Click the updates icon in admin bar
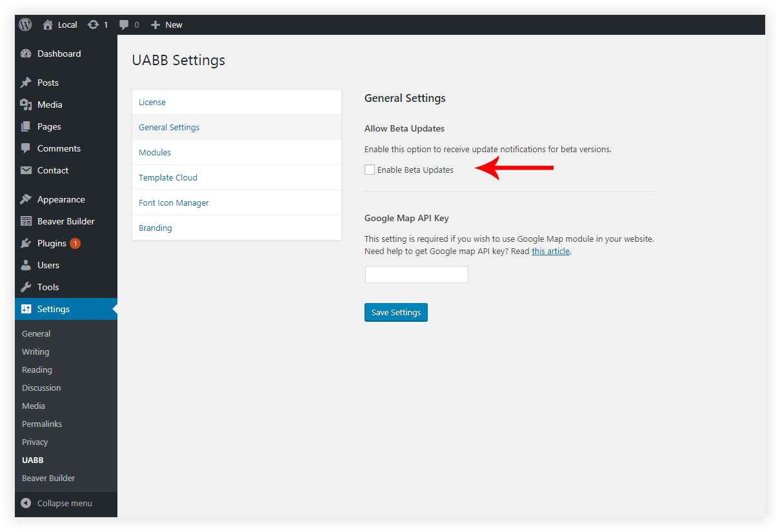The height and width of the screenshot is (532, 780). (x=94, y=25)
